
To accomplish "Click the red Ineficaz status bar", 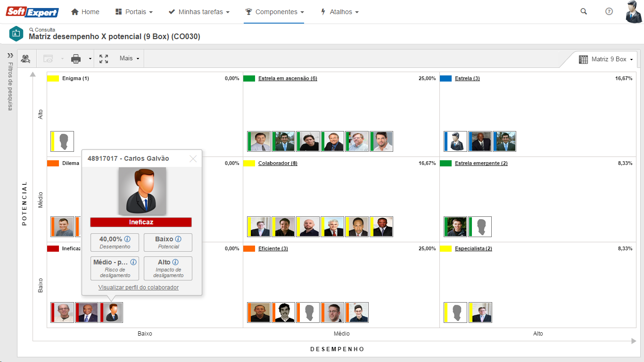I will [141, 222].
